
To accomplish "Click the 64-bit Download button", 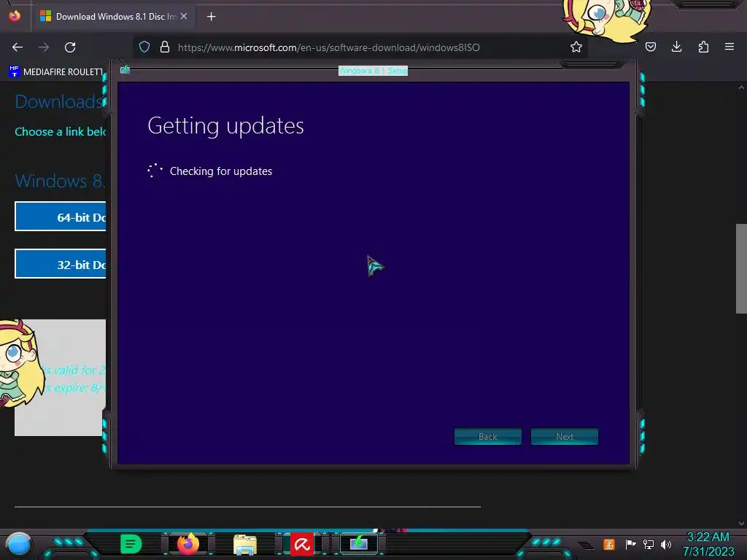I will pyautogui.click(x=61, y=217).
